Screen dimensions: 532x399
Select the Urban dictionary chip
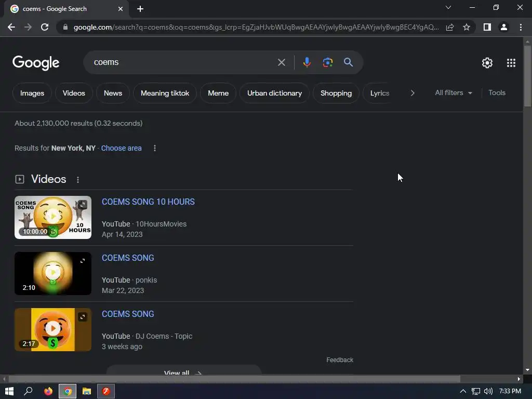[274, 93]
